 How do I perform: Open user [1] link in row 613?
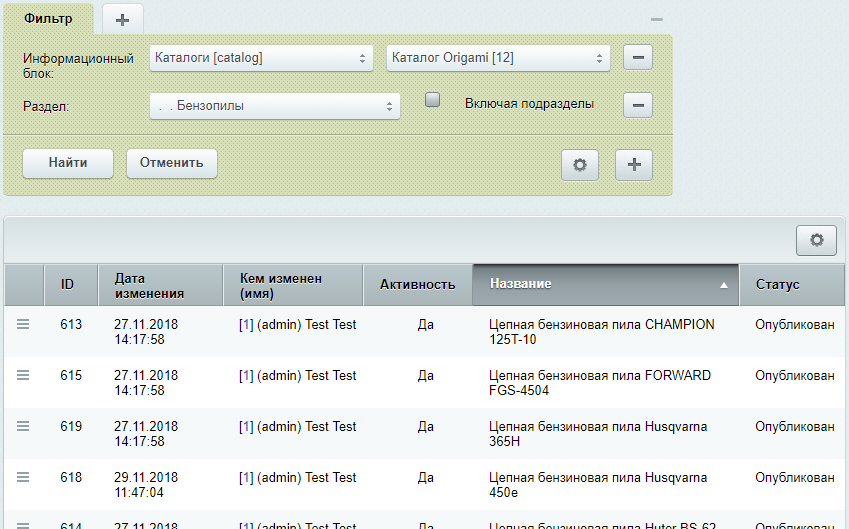[x=246, y=324]
